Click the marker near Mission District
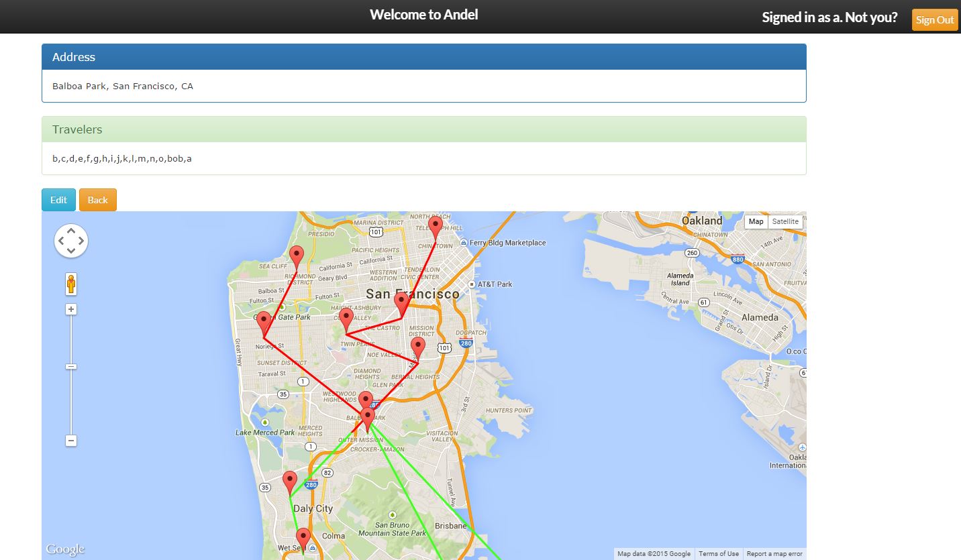 coord(401,304)
